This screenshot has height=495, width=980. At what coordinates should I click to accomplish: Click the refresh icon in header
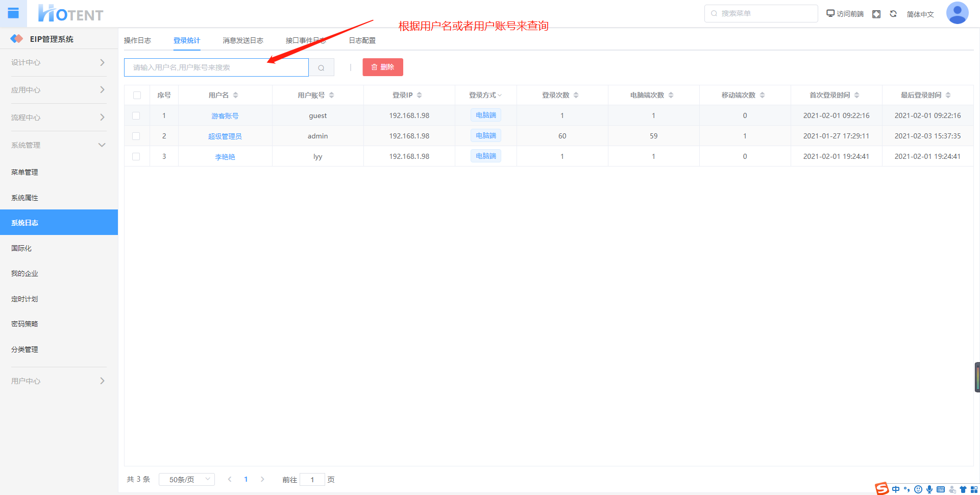pyautogui.click(x=893, y=14)
